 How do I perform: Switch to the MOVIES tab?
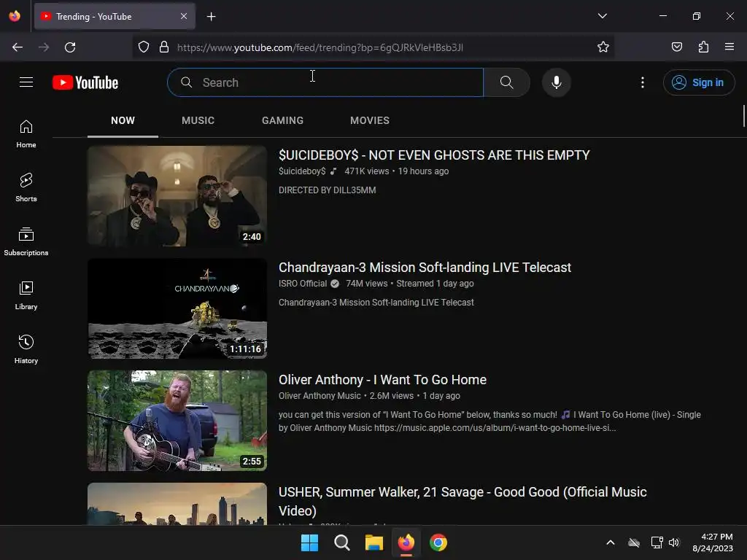coord(370,120)
